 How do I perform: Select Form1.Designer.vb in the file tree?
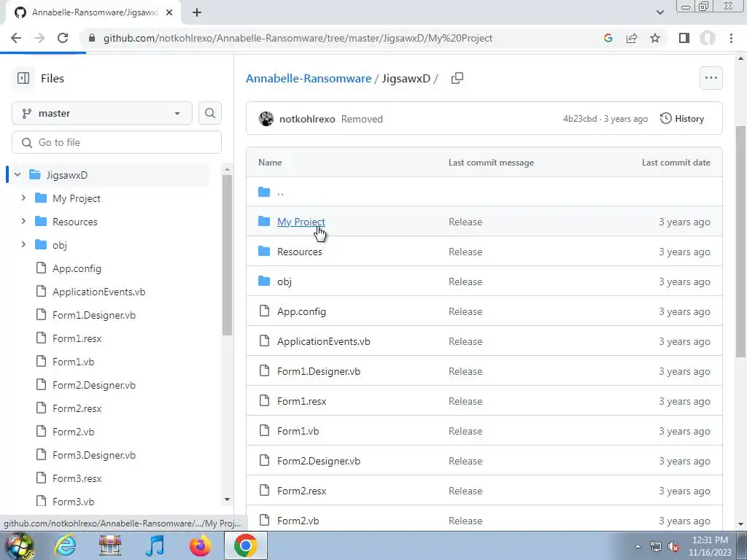tap(94, 315)
